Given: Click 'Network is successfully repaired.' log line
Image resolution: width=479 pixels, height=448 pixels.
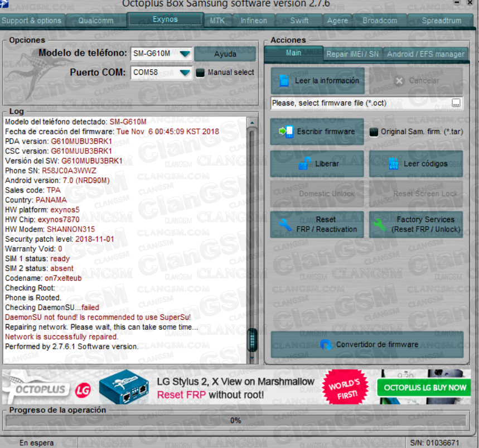Looking at the screenshot, I should tap(62, 337).
